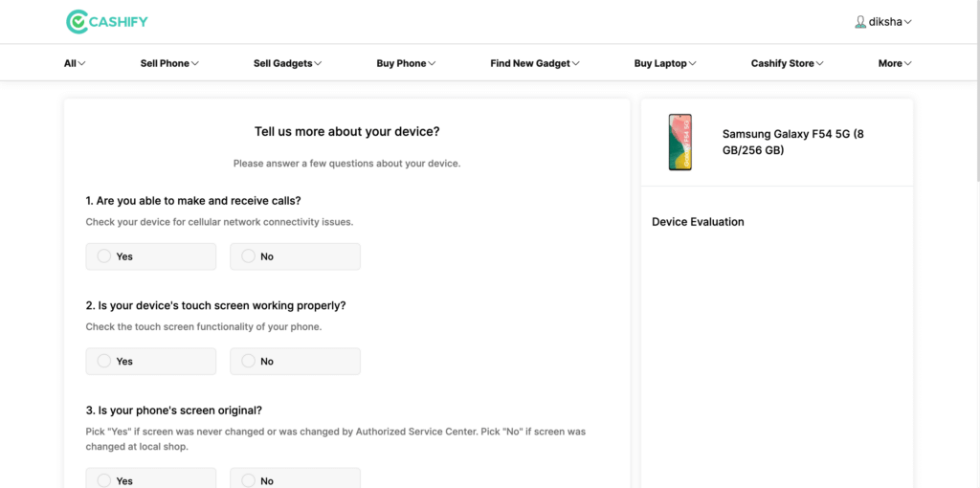Click question 2 about touch screen working
The height and width of the screenshot is (488, 980).
(x=215, y=305)
